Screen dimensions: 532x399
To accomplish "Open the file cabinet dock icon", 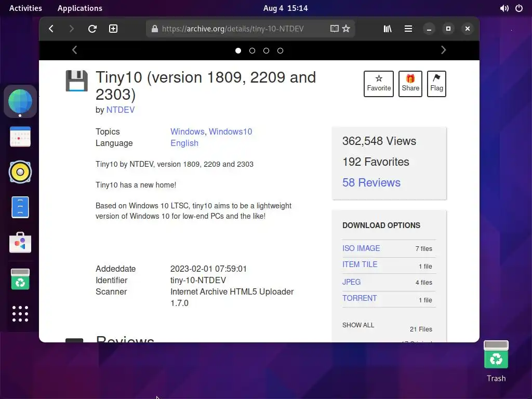I will tap(20, 207).
